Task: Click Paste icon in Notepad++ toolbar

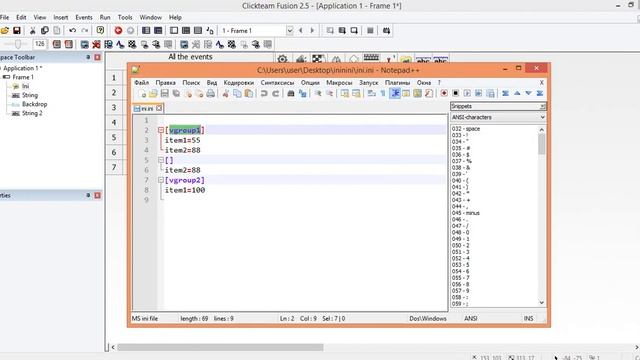Action: tap(249, 94)
